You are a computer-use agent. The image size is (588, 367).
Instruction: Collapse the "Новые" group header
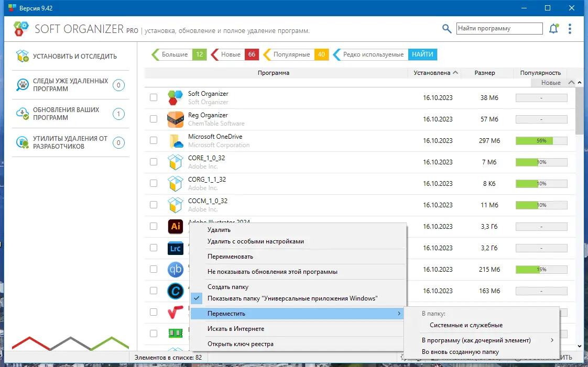572,82
